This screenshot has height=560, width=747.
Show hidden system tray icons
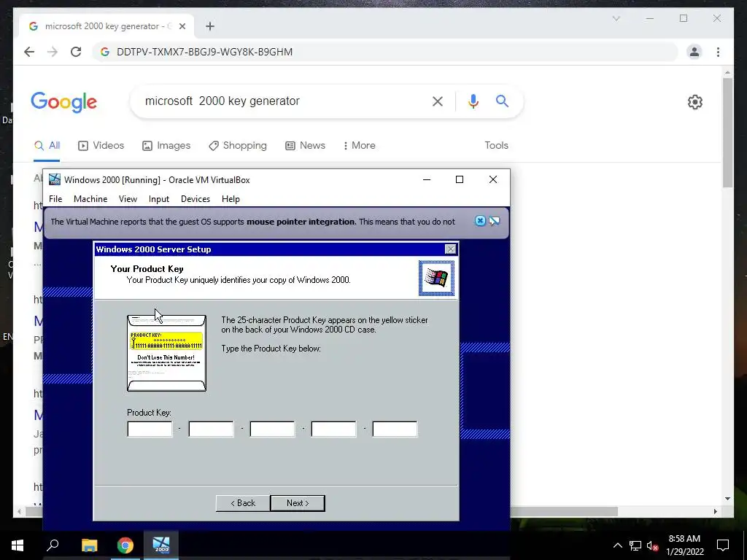click(x=617, y=545)
